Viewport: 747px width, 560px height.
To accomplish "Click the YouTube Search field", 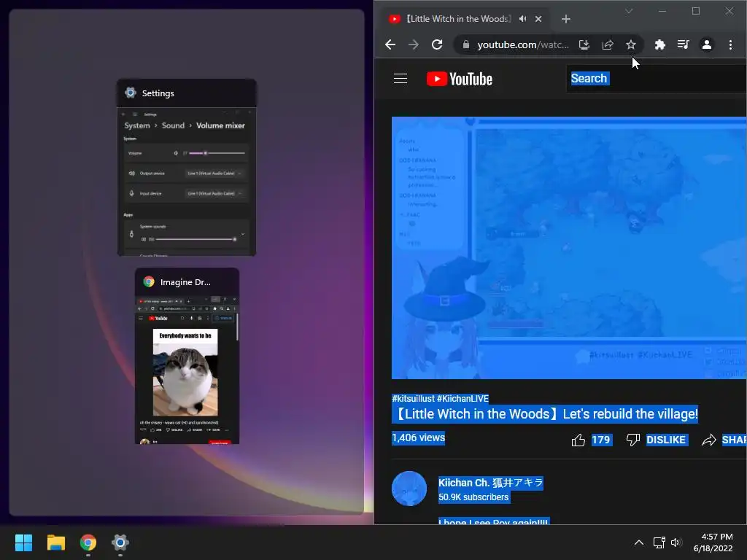I will point(656,79).
